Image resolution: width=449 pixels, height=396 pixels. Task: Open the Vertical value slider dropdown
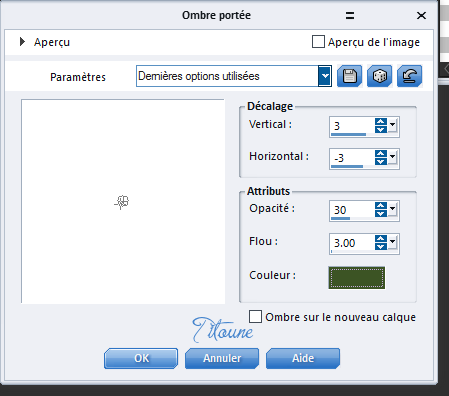(x=392, y=125)
